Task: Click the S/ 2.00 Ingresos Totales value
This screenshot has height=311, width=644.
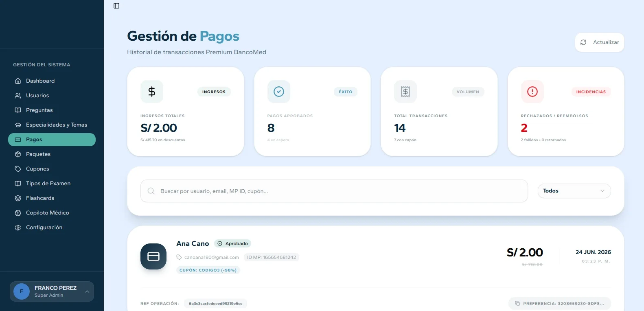Action: pyautogui.click(x=159, y=128)
